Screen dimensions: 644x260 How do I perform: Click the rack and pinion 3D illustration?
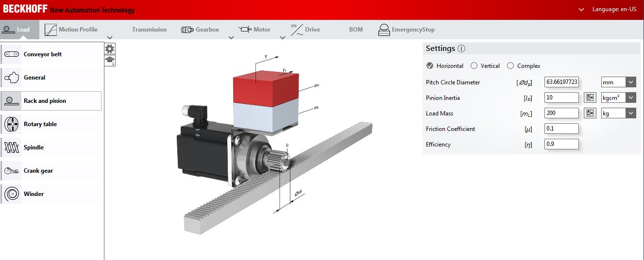click(x=274, y=146)
